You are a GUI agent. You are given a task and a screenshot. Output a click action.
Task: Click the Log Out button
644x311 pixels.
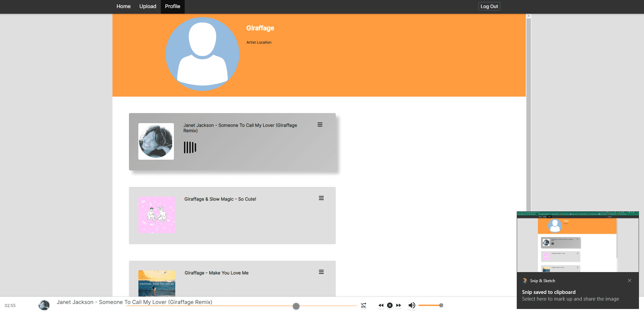pos(489,6)
